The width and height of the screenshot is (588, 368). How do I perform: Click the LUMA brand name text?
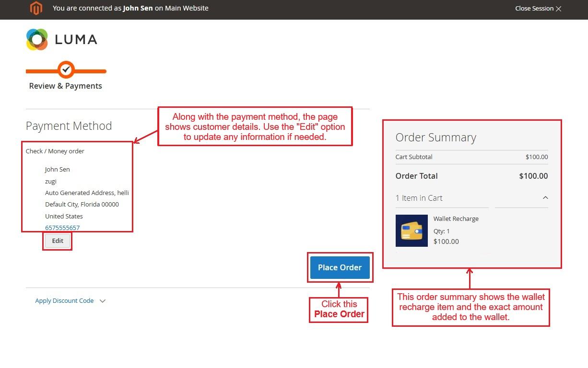tap(76, 40)
